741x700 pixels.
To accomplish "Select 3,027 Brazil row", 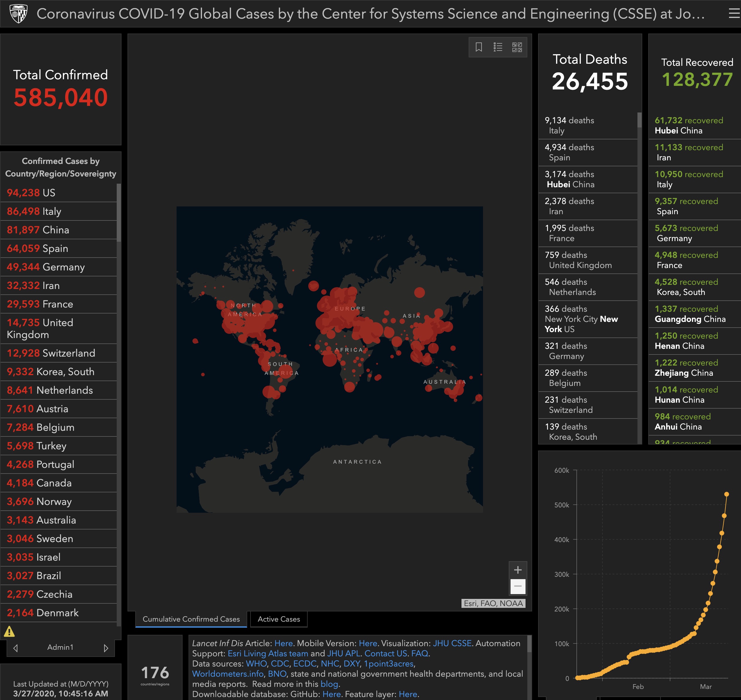I will 59,576.
